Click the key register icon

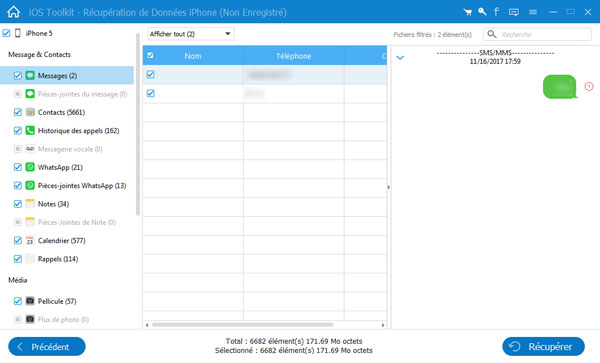tap(482, 11)
